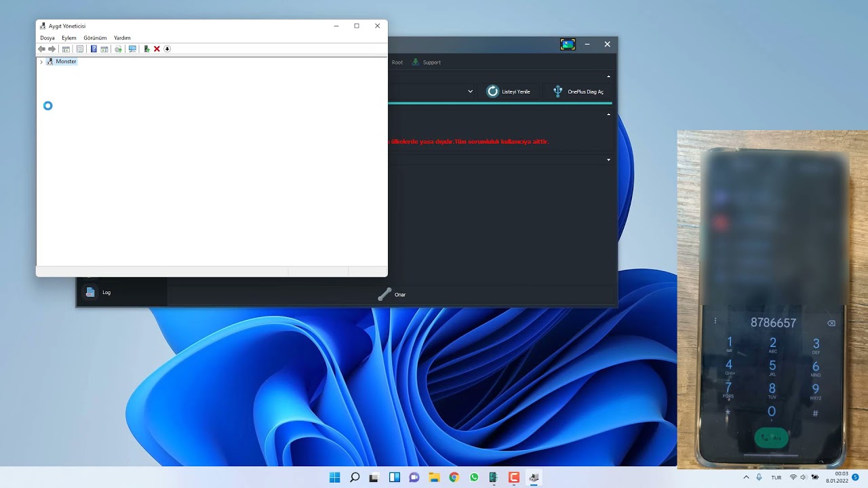Launch Google Chrome from taskbar

pyautogui.click(x=454, y=477)
